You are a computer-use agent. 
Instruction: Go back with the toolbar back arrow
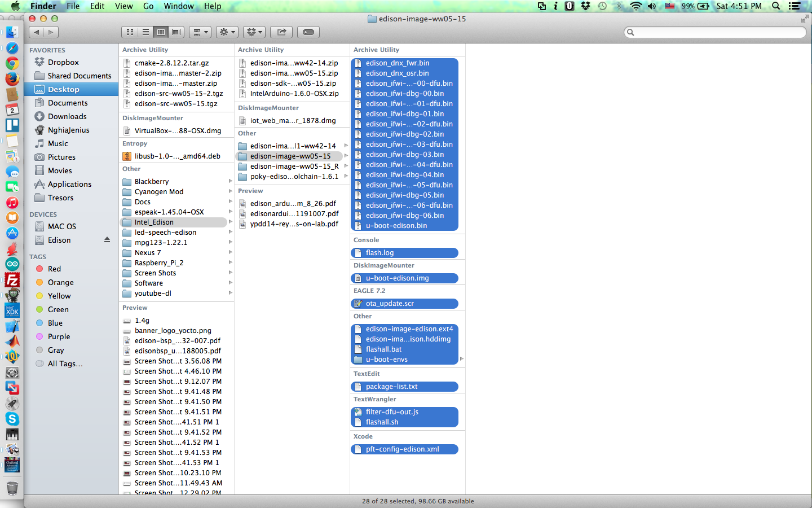point(37,32)
